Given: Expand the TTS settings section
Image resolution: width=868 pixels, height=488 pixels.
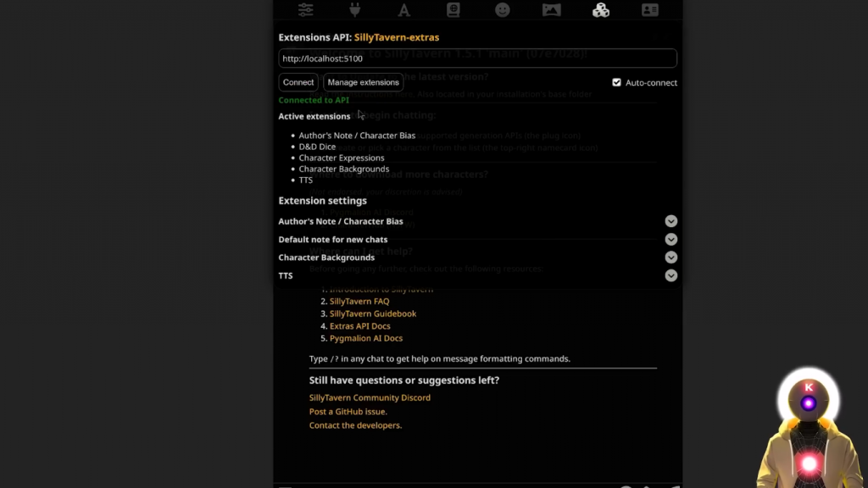Looking at the screenshot, I should coord(671,275).
